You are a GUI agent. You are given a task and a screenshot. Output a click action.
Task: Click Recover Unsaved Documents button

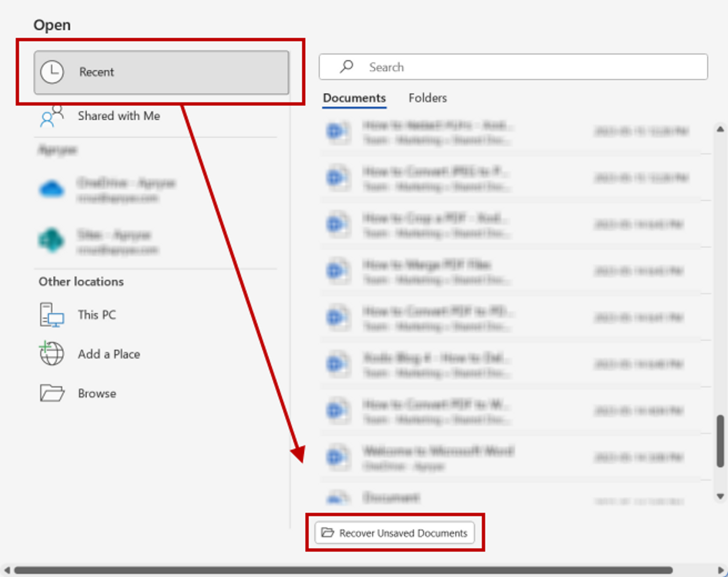[394, 533]
